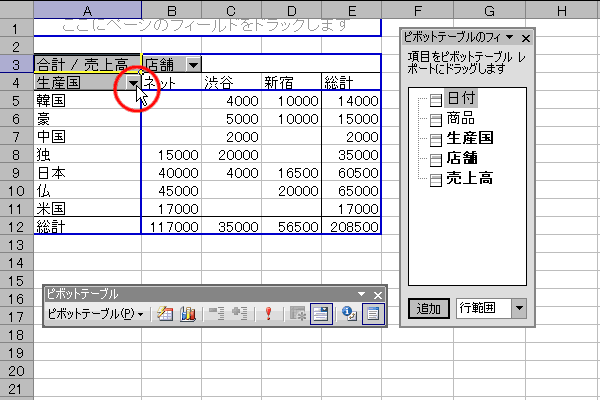The height and width of the screenshot is (400, 600).
Task: Click the page field drop area
Action: [207, 27]
